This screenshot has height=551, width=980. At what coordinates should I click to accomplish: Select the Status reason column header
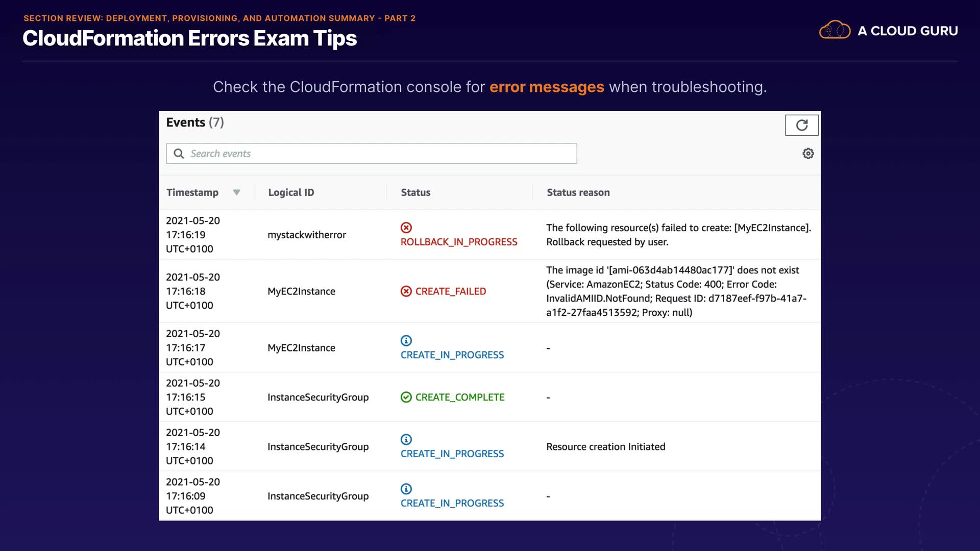tap(578, 192)
